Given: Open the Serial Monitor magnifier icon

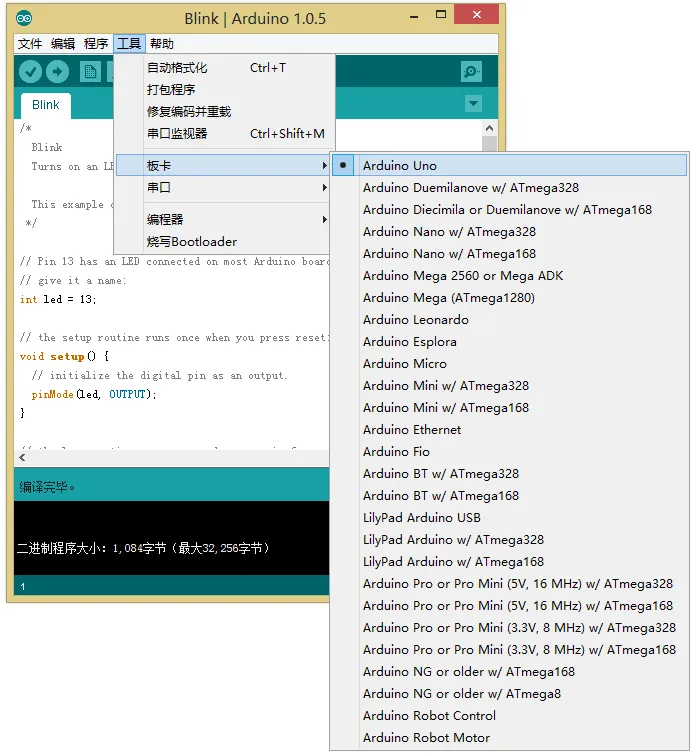Looking at the screenshot, I should [x=471, y=72].
